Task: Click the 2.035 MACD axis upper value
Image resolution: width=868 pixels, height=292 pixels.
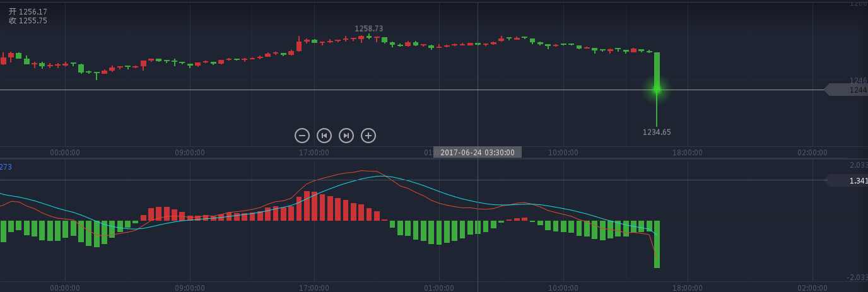Action: 858,165
